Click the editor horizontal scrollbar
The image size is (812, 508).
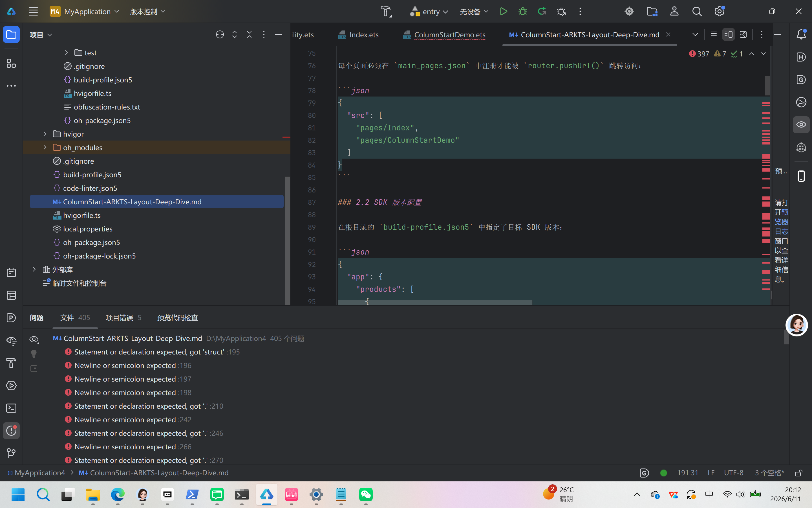(x=435, y=302)
